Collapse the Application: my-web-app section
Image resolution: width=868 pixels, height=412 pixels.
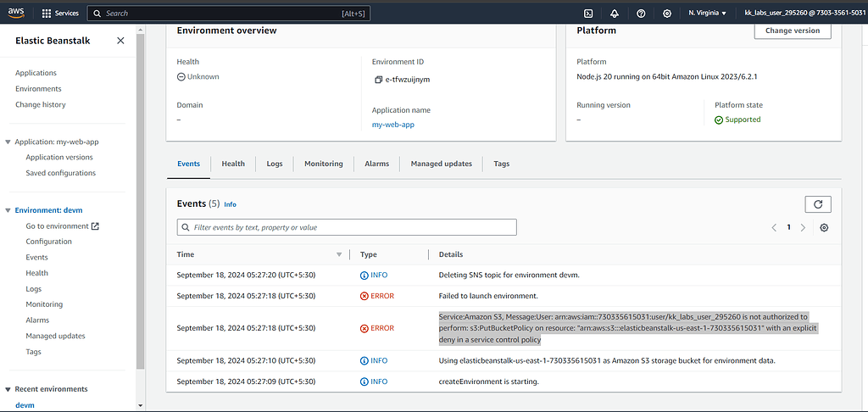click(x=8, y=142)
